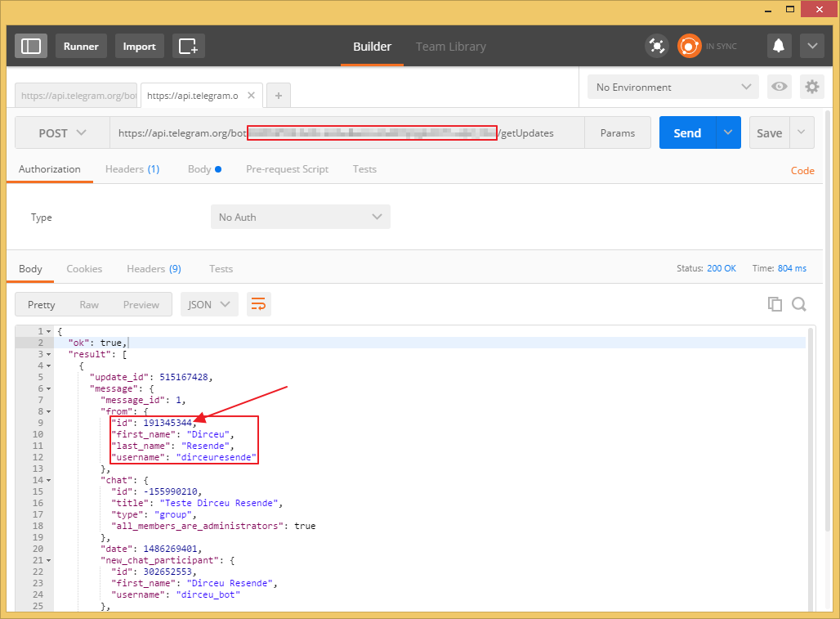Open the response Tests tab

[x=221, y=269]
